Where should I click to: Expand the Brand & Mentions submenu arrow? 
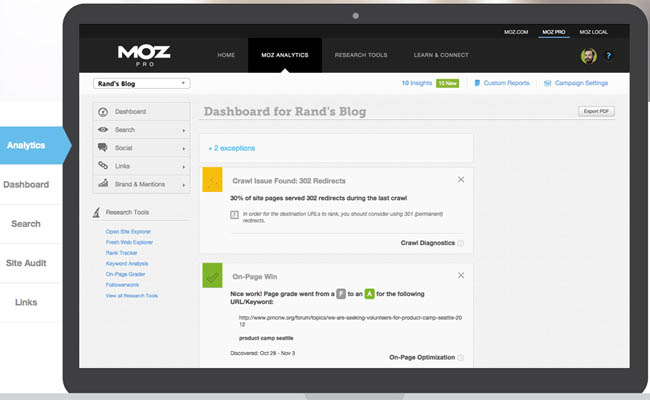click(184, 185)
